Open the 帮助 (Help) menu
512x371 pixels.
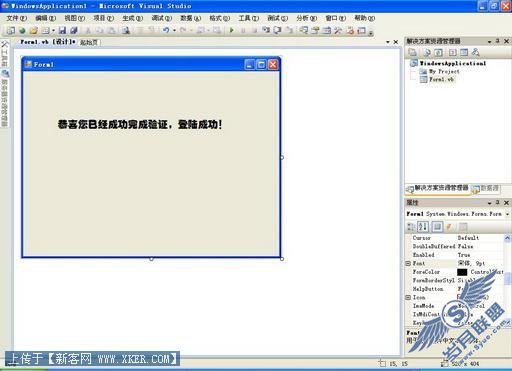pos(364,18)
